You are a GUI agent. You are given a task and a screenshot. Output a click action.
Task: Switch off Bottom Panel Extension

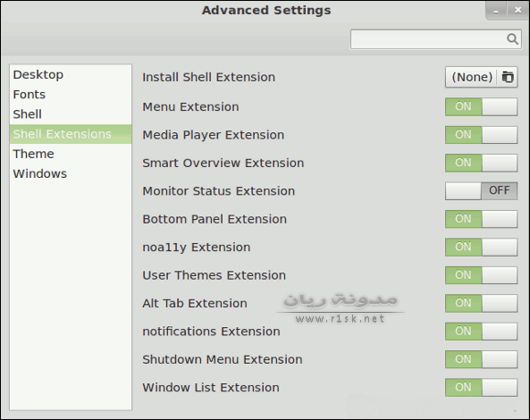pos(481,219)
